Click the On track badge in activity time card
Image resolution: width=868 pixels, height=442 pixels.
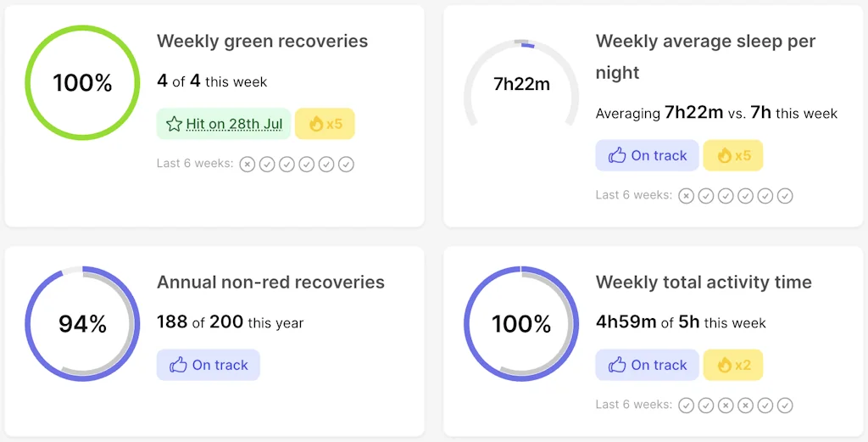(x=648, y=365)
